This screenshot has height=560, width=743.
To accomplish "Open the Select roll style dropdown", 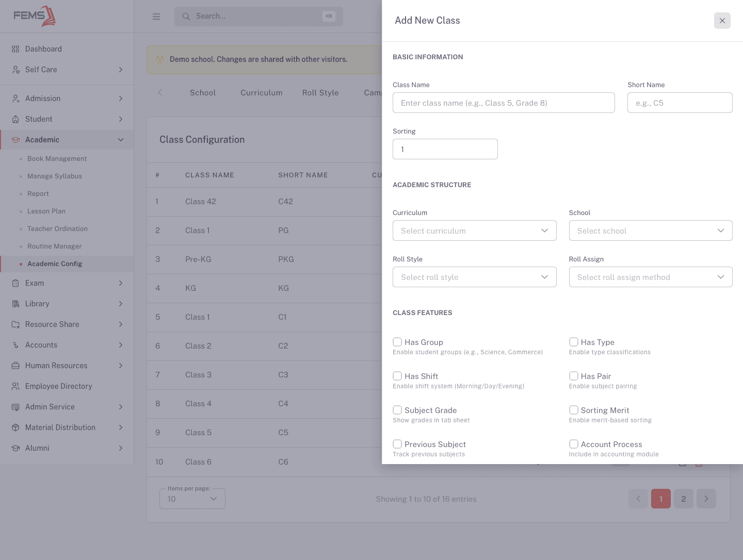I will pos(475,277).
